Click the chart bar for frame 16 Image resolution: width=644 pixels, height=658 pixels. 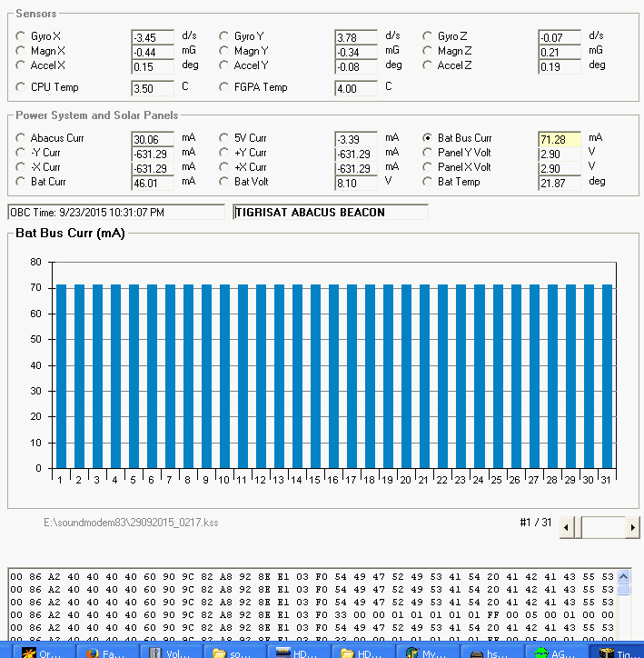point(333,376)
